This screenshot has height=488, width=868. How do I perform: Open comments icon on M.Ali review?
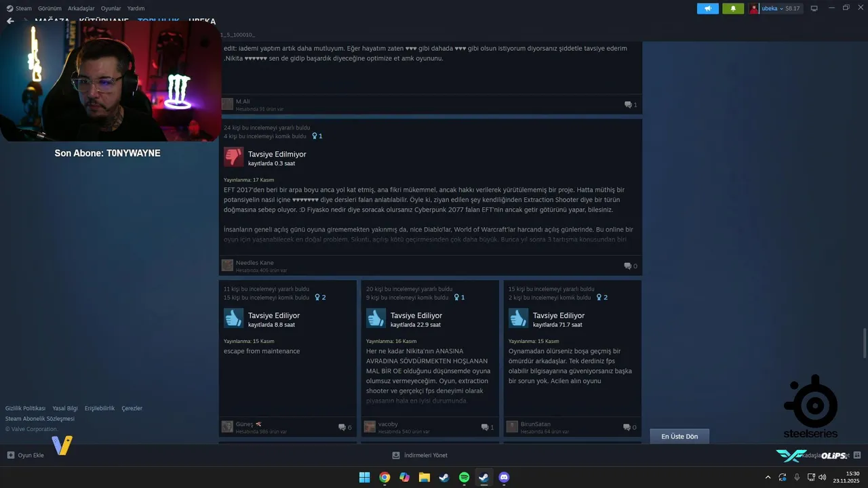point(628,104)
